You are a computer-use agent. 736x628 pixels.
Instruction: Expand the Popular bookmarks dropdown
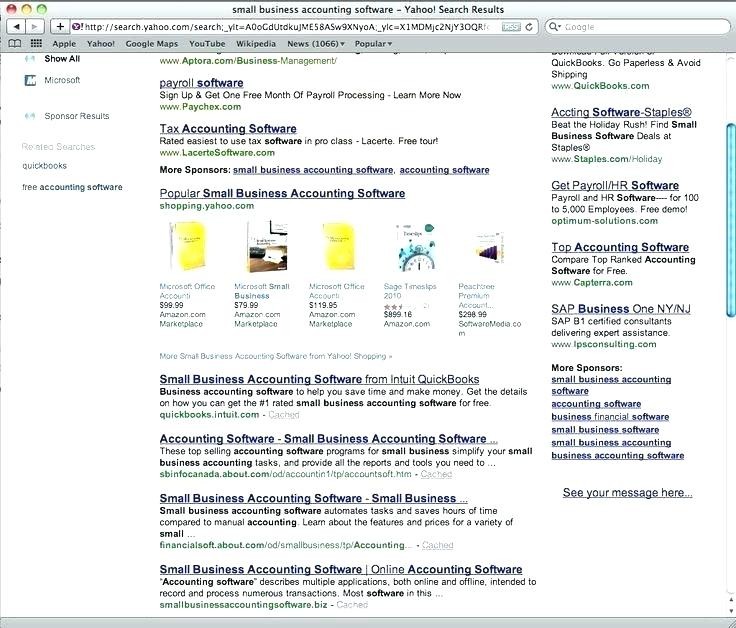[x=375, y=44]
